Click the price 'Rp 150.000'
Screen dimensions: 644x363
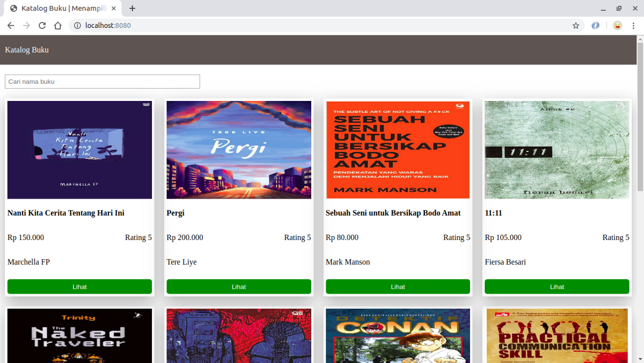[x=26, y=237]
